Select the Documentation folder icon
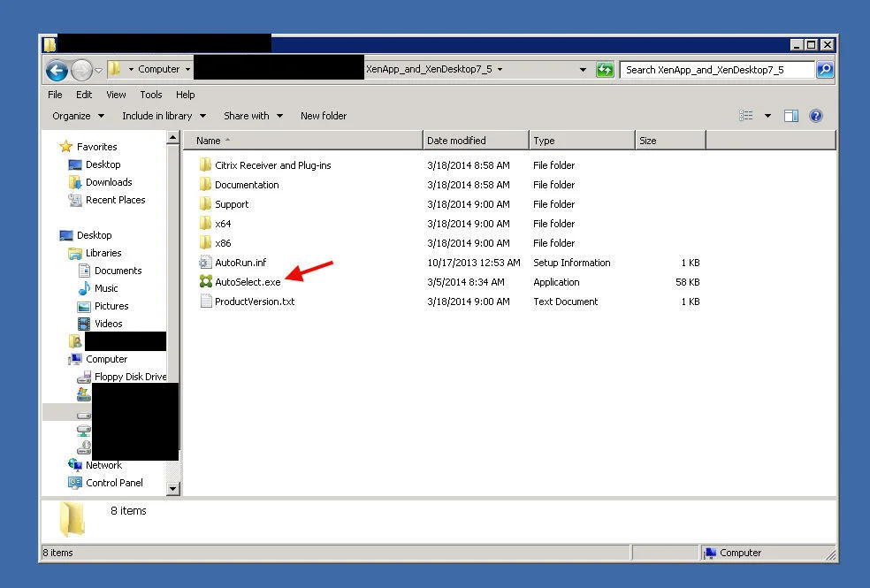This screenshot has width=870, height=588. click(x=205, y=184)
